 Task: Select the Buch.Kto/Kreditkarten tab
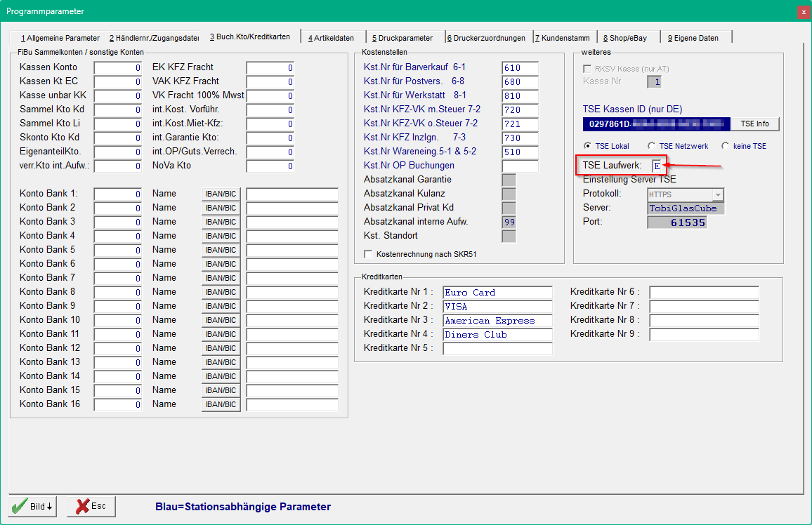[249, 36]
